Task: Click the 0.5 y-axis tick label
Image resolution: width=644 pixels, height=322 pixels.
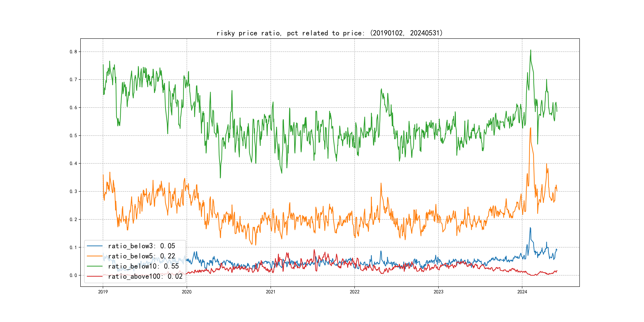Action: pyautogui.click(x=73, y=136)
